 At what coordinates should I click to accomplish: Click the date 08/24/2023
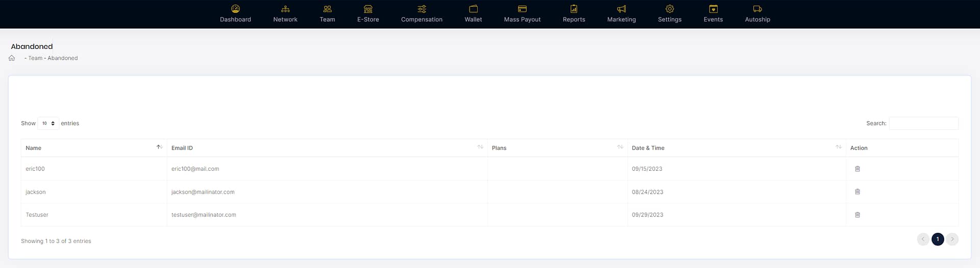pos(647,192)
